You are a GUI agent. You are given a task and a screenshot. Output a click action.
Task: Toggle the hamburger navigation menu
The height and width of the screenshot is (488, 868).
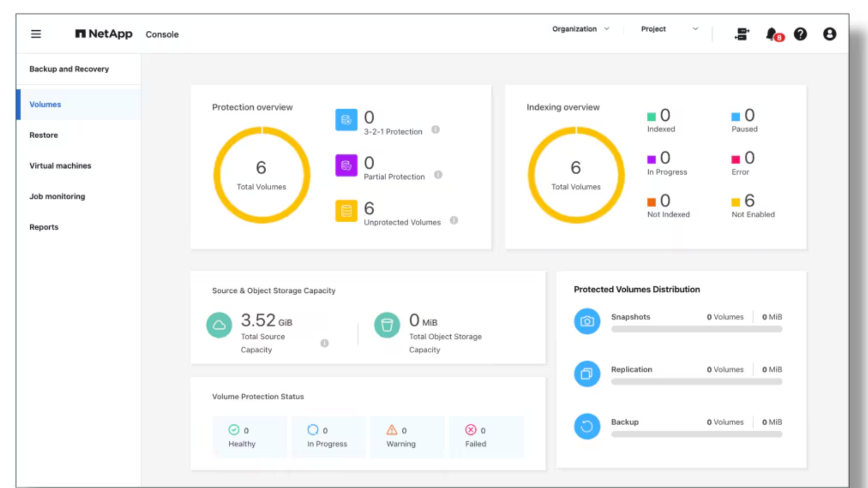click(36, 34)
